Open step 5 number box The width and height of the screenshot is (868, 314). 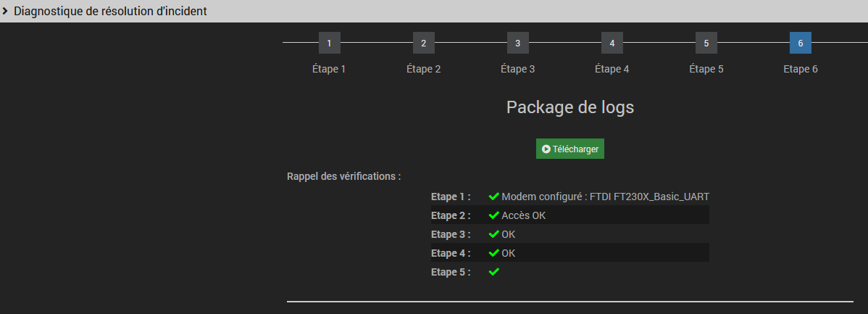(706, 43)
